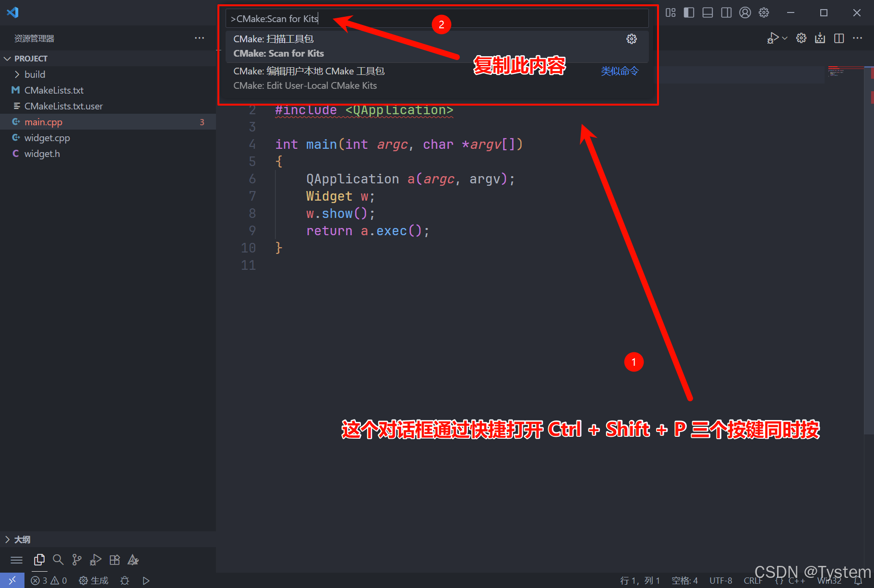Click the CMake build '生成' status button
The width and height of the screenshot is (874, 588).
(x=94, y=580)
